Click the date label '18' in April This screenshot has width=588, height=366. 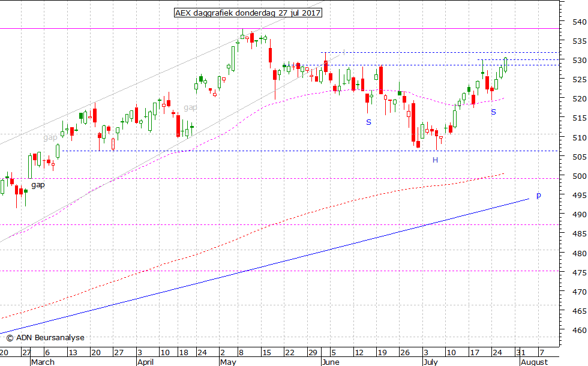click(x=183, y=353)
